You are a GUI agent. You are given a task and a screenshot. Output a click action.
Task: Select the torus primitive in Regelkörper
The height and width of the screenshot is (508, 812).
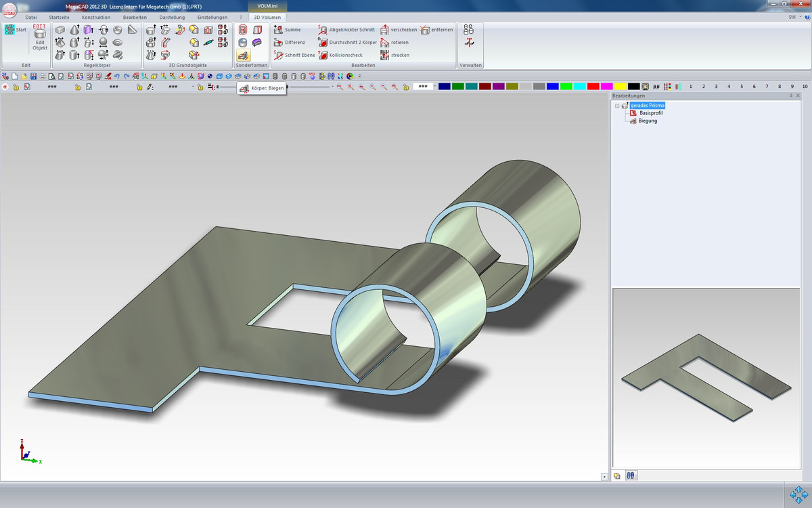(118, 42)
